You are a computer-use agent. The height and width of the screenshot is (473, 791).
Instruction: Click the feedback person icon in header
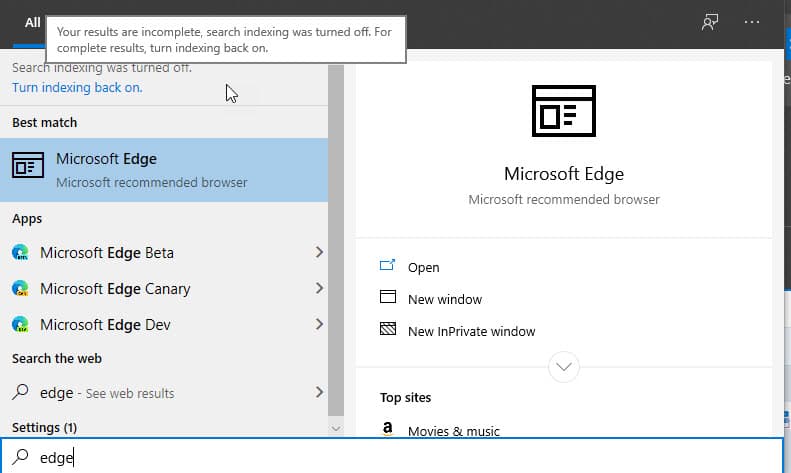point(710,22)
